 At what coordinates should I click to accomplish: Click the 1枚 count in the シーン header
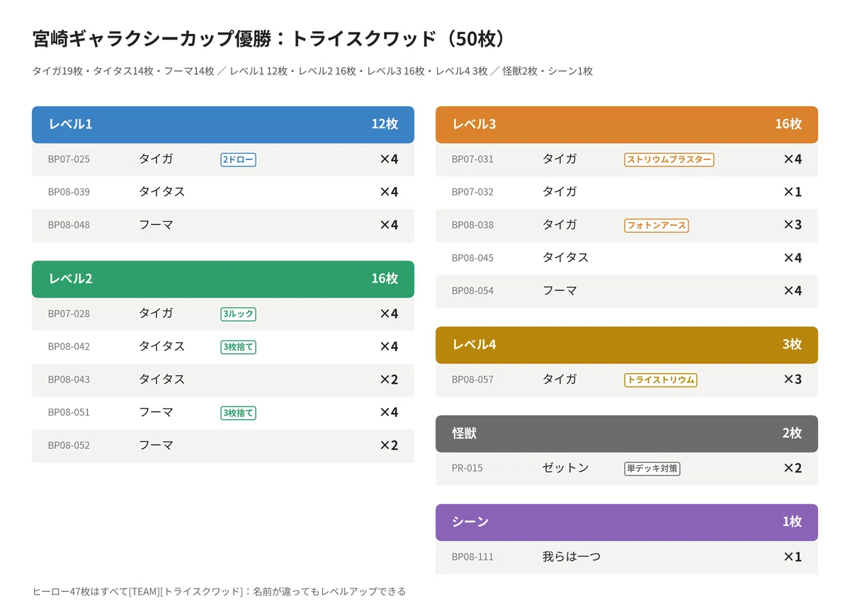(x=792, y=521)
